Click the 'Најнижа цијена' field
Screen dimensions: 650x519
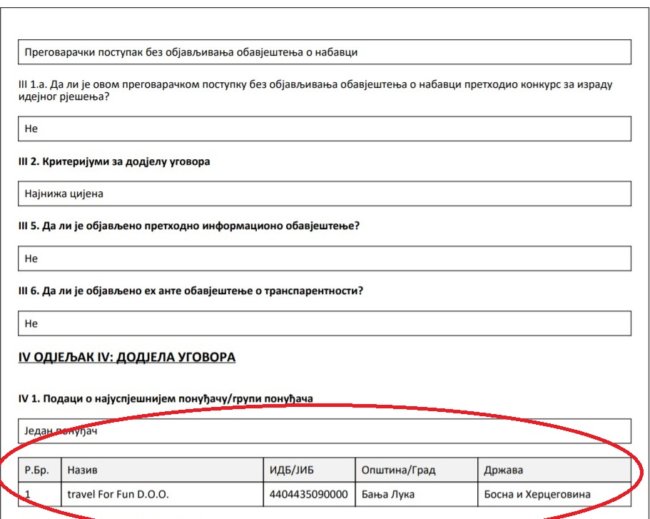pyautogui.click(x=325, y=193)
